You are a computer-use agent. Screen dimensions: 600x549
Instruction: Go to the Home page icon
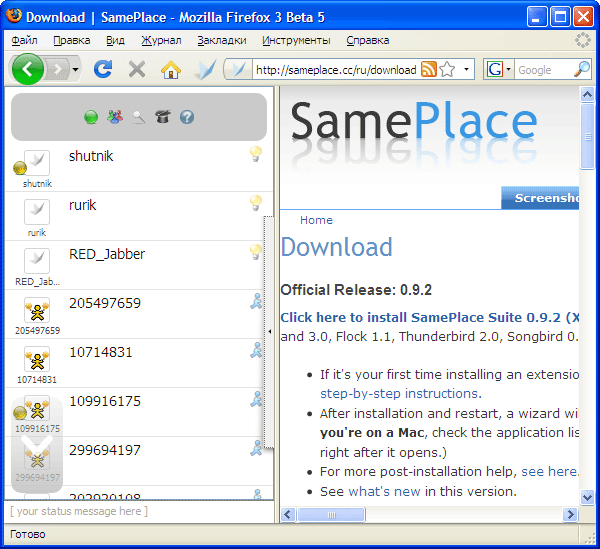pyautogui.click(x=171, y=70)
